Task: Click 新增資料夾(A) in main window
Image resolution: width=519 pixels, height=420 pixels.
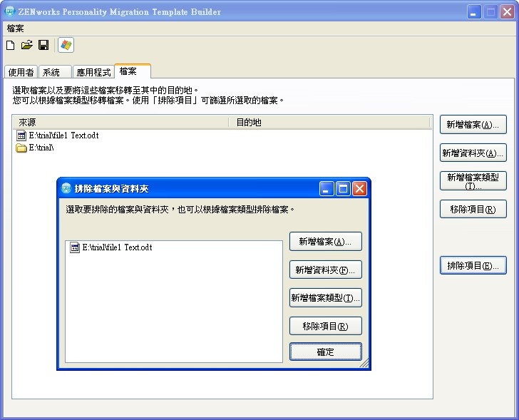Action: pyautogui.click(x=473, y=153)
